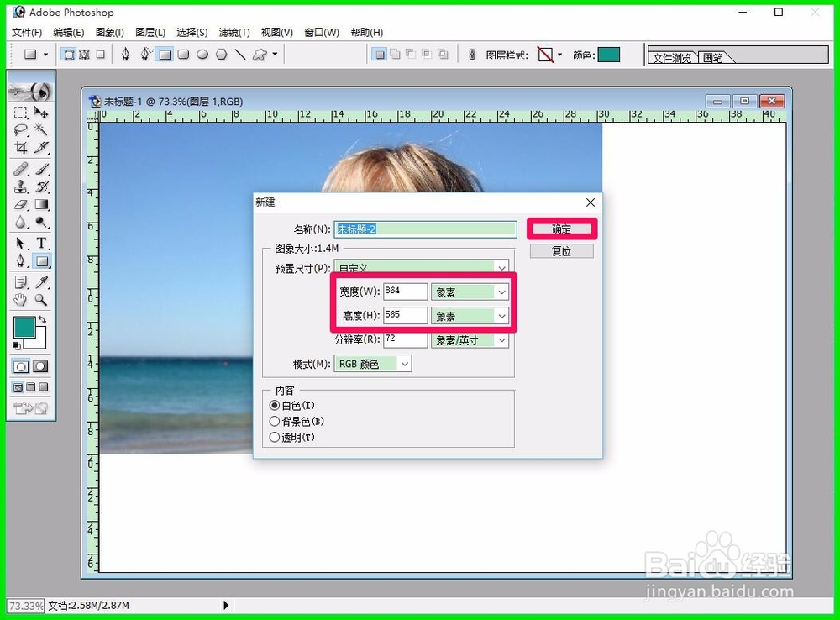This screenshot has height=620, width=840.
Task: Click the 名称 text field showing 未标题-2
Action: pyautogui.click(x=424, y=229)
